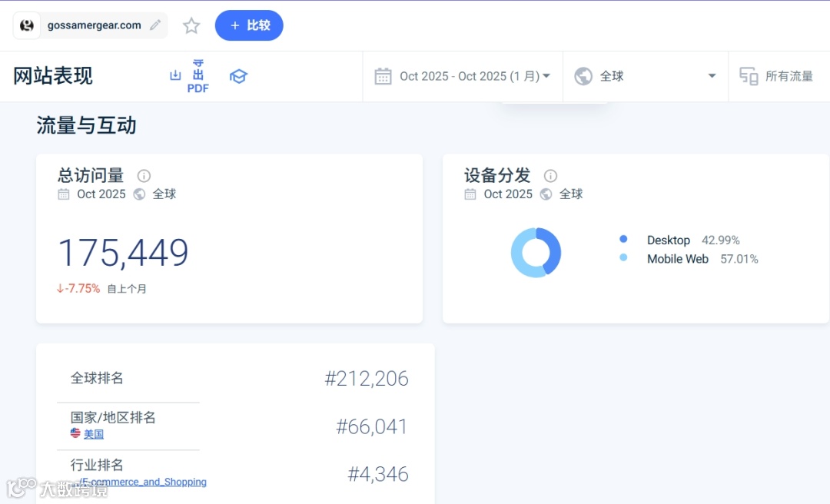Screen dimensions: 830x504
Task: Click the Mobile Web legend label
Action: 678,259
